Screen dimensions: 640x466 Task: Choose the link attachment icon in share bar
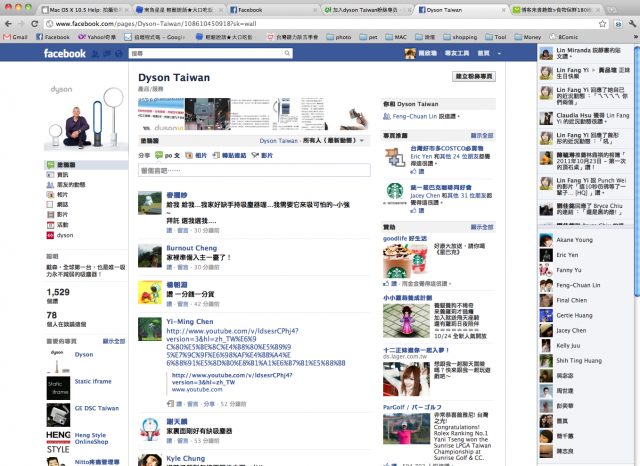pos(216,155)
